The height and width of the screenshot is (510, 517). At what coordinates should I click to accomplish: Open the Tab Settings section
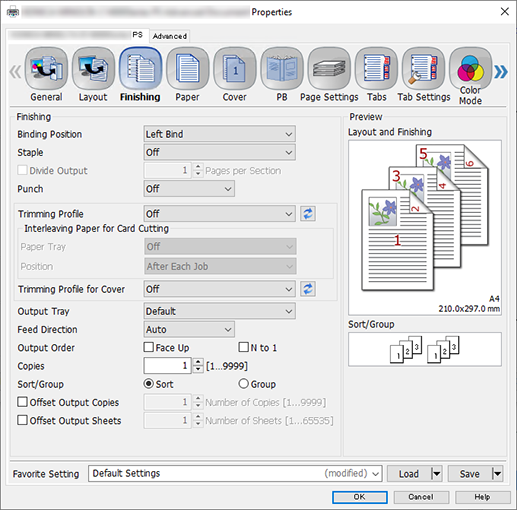[423, 68]
